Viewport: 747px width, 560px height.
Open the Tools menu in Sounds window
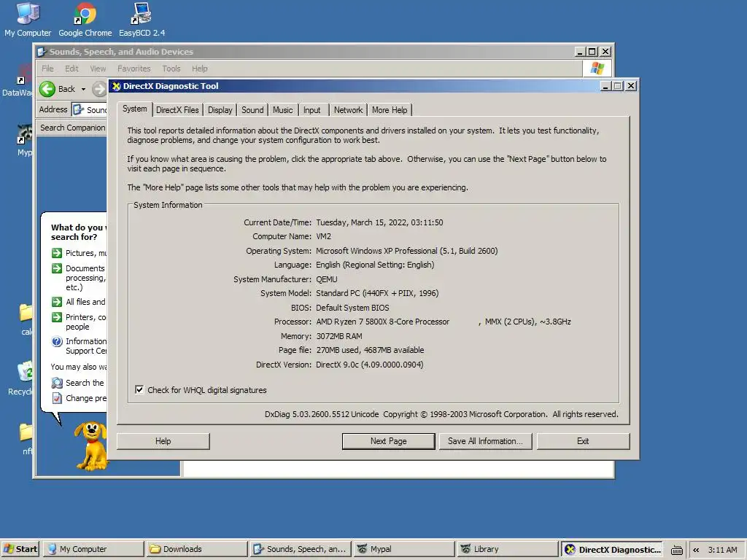click(171, 69)
